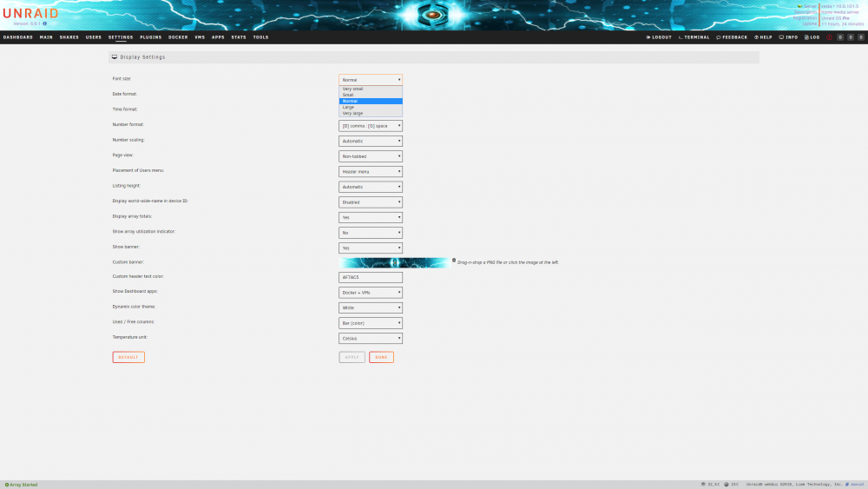This screenshot has width=868, height=489.
Task: Click the manual book icon in footer
Action: click(847, 484)
